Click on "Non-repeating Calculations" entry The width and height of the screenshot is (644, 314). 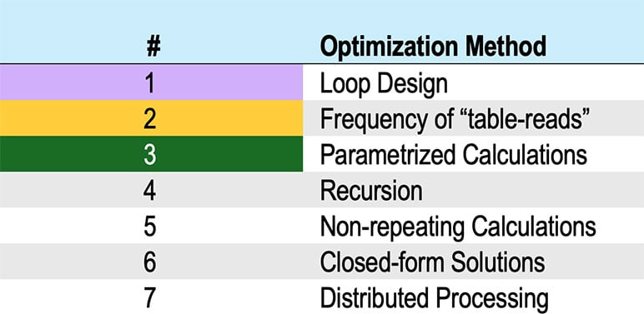(458, 227)
